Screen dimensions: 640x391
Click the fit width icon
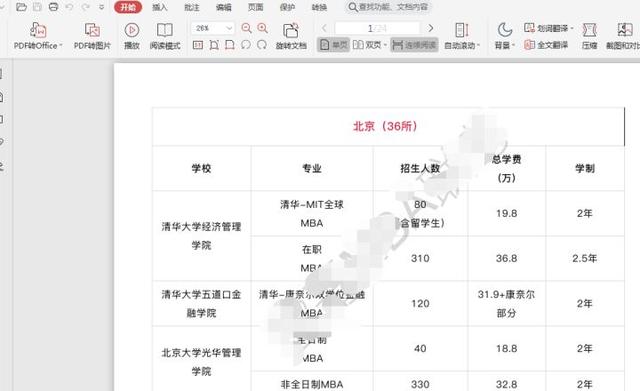(230, 45)
